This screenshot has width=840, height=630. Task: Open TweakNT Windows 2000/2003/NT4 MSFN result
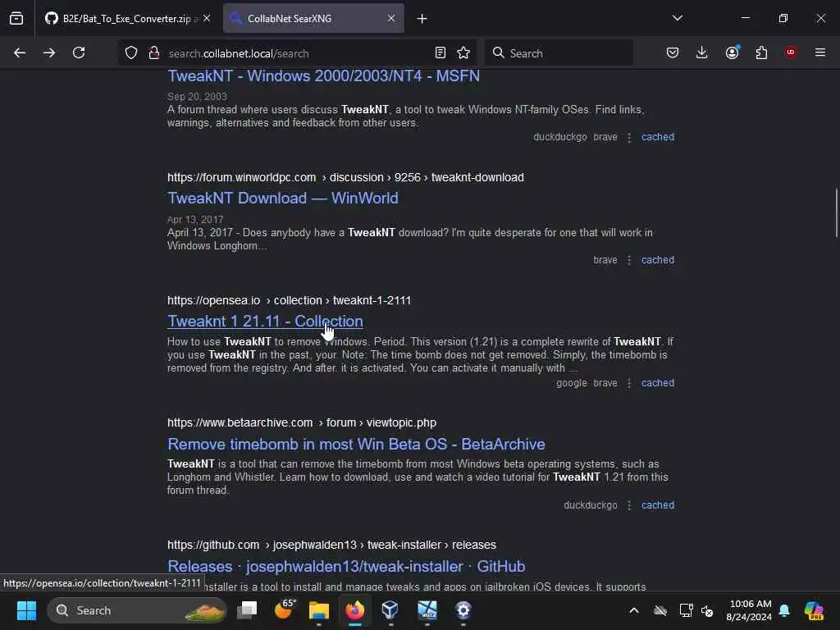click(x=323, y=76)
